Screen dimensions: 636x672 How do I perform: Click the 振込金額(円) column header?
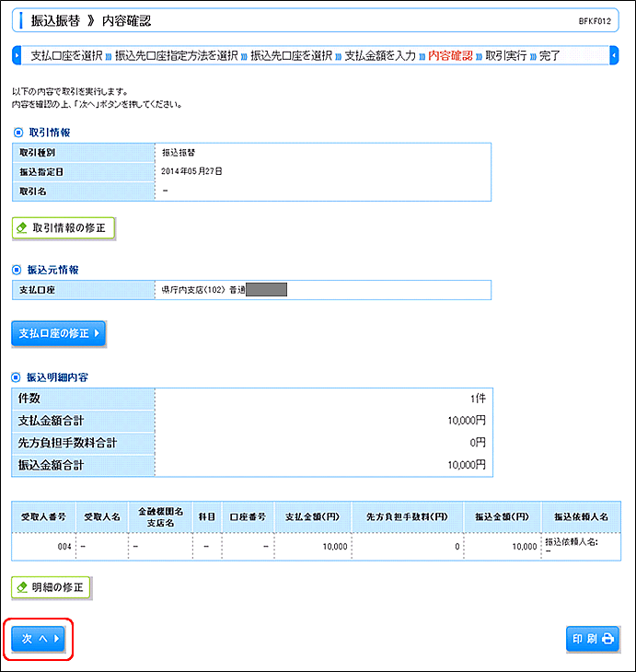(502, 517)
